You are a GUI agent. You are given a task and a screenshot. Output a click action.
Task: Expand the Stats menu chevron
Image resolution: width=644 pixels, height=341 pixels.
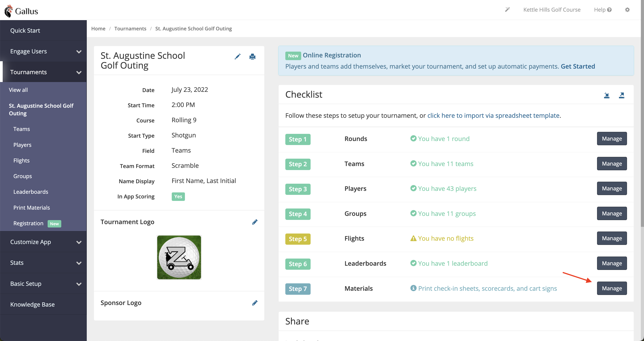tap(79, 263)
